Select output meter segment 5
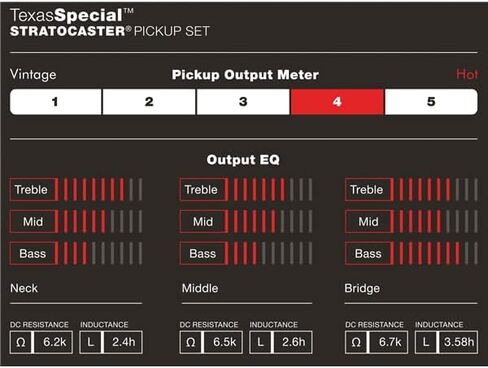488x368 pixels. click(x=431, y=102)
